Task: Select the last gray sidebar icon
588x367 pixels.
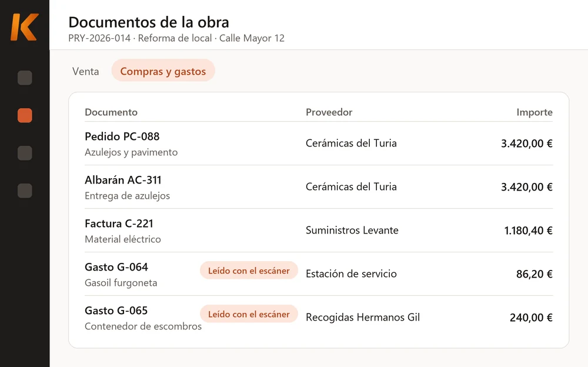Action: click(x=25, y=190)
